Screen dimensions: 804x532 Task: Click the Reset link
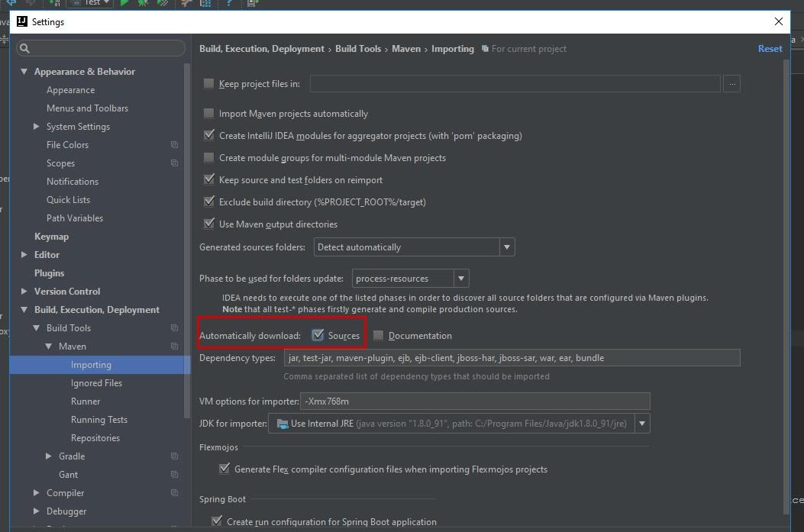click(x=770, y=49)
